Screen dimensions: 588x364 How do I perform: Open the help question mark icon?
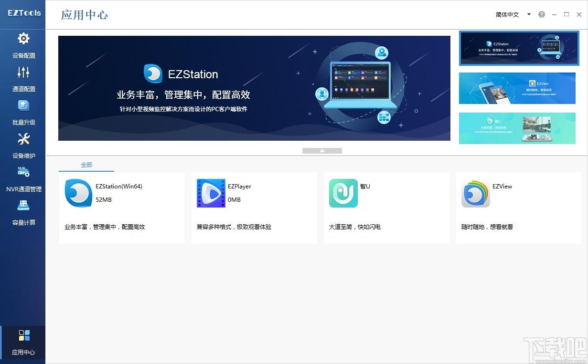542,14
